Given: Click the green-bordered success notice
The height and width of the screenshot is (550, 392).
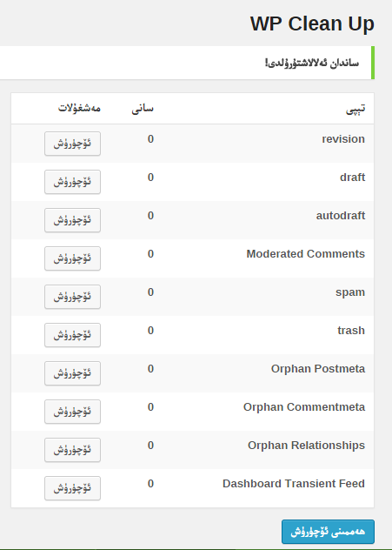Looking at the screenshot, I should [x=187, y=63].
